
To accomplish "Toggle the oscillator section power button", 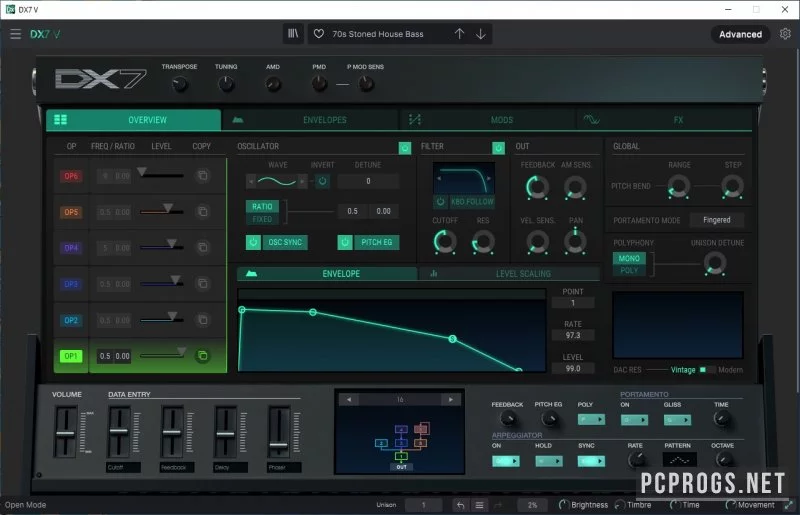I will click(x=405, y=148).
